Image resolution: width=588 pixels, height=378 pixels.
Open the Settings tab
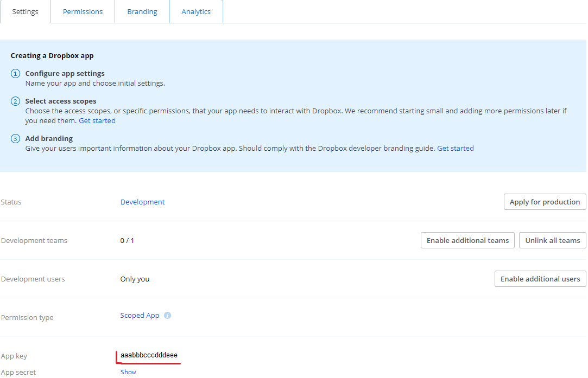tap(25, 11)
